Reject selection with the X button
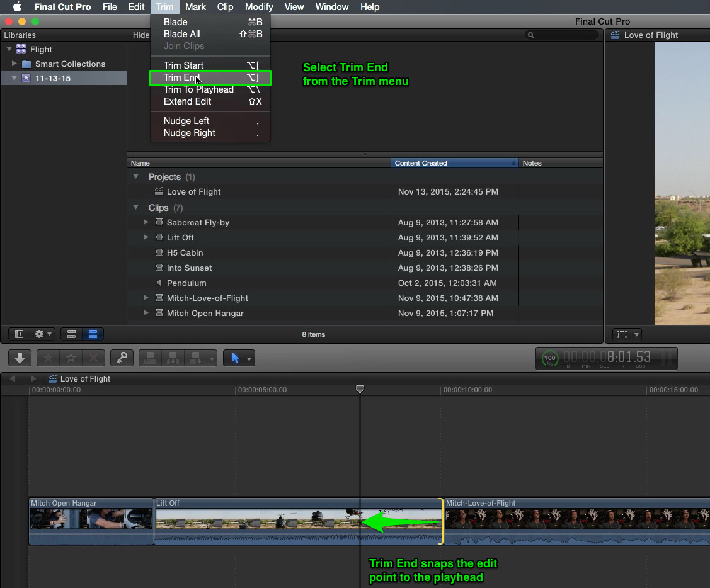This screenshot has height=588, width=710. (x=93, y=358)
